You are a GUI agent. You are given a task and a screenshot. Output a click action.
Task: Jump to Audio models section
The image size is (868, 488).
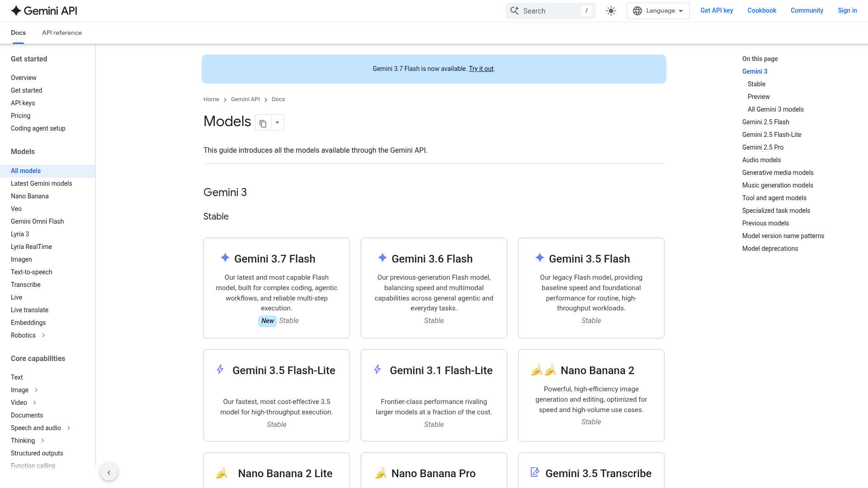pos(762,160)
